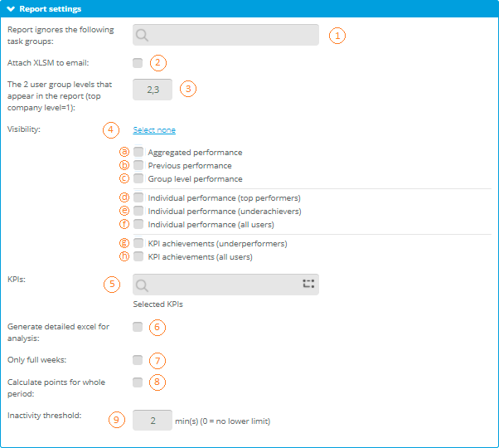The height and width of the screenshot is (448, 499).
Task: Enable Generate detailed excel for analysis
Action: pos(138,327)
